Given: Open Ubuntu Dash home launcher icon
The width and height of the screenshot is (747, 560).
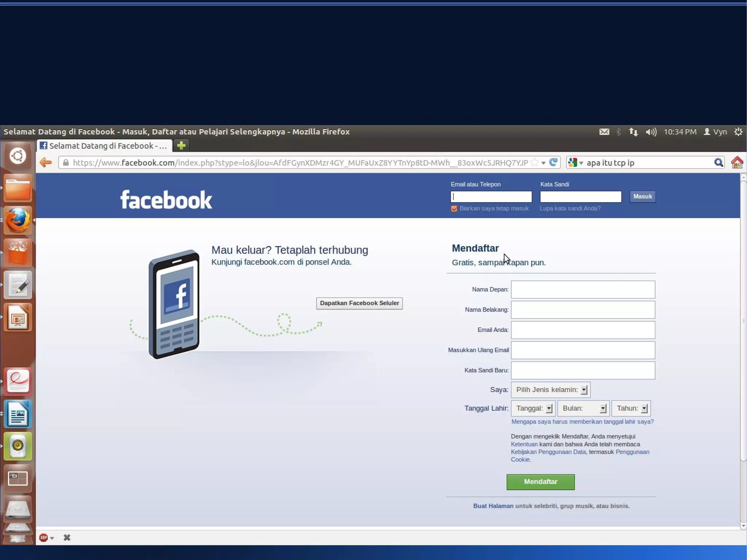Looking at the screenshot, I should [18, 156].
